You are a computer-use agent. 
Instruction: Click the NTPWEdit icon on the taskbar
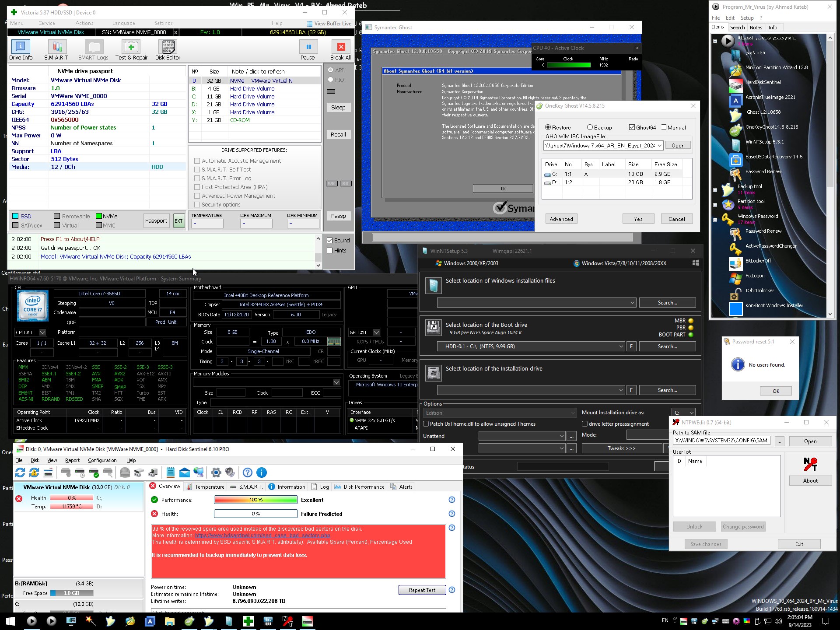287,621
